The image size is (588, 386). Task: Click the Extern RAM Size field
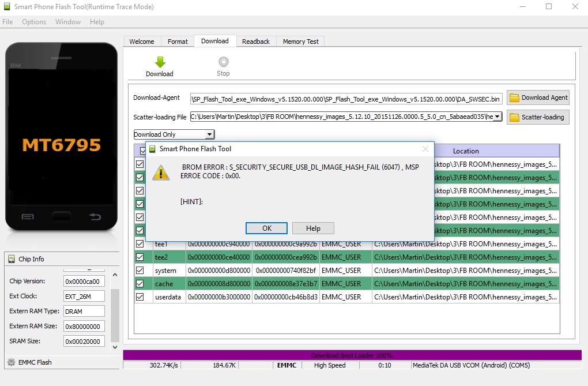point(84,327)
